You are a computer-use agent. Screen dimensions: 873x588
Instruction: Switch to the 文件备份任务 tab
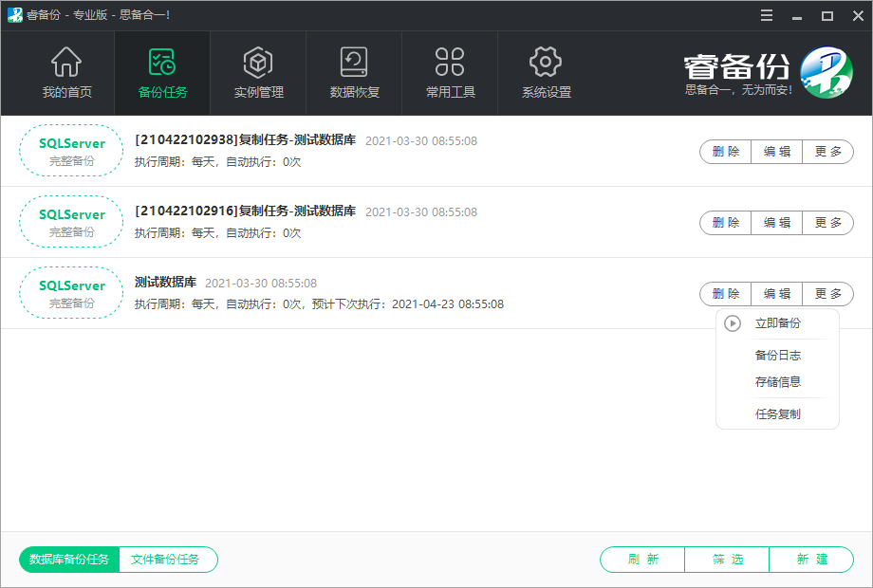(168, 559)
